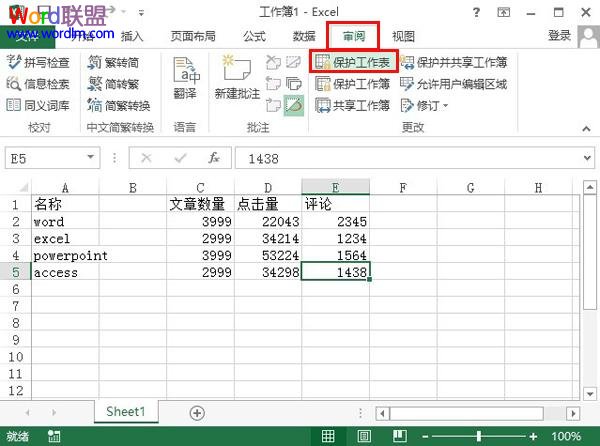The image size is (600, 446).
Task: Expand the formula bar chevron
Action: 587,158
